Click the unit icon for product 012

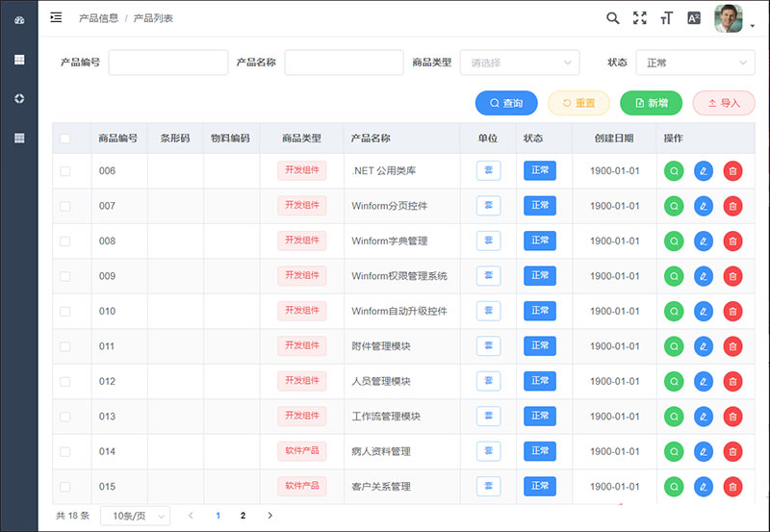[x=488, y=381]
